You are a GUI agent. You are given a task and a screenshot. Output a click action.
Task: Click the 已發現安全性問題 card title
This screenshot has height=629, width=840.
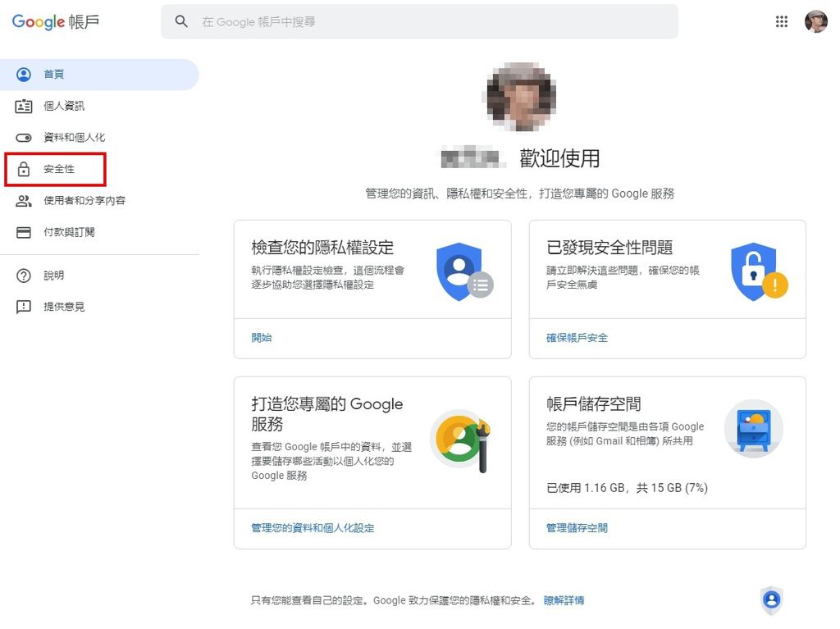click(609, 248)
